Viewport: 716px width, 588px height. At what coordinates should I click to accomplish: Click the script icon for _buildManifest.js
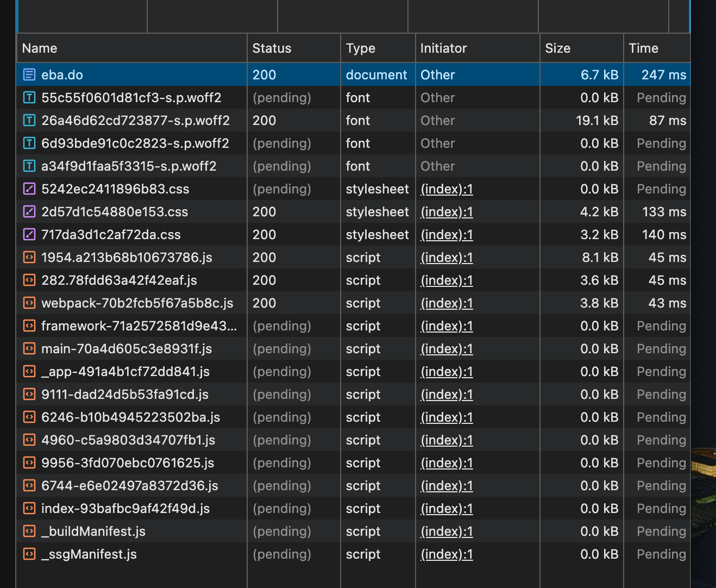point(29,531)
